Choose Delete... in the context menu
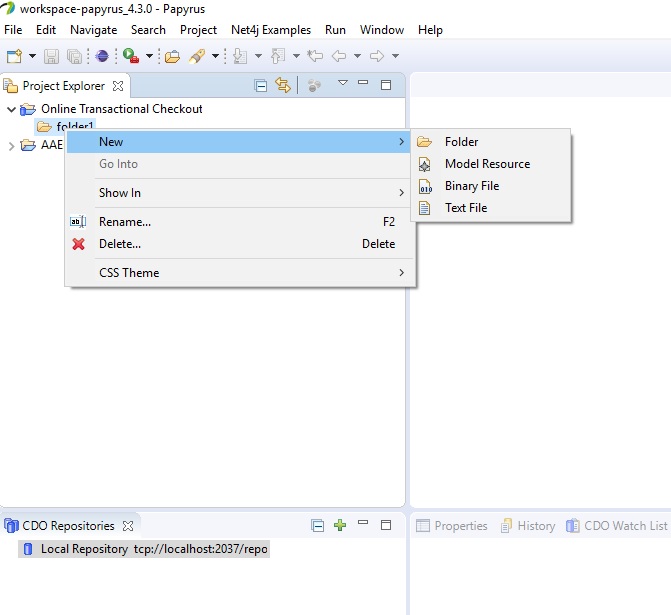This screenshot has width=671, height=615. (x=238, y=244)
